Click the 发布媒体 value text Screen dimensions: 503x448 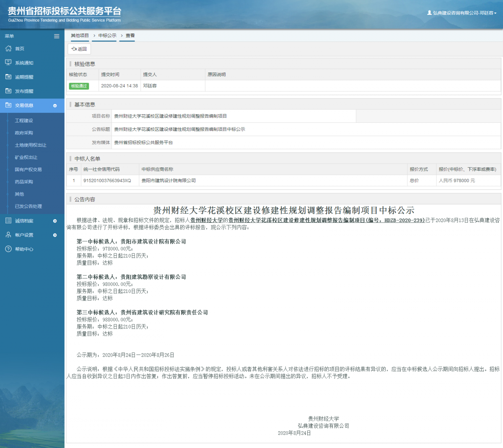pos(143,142)
